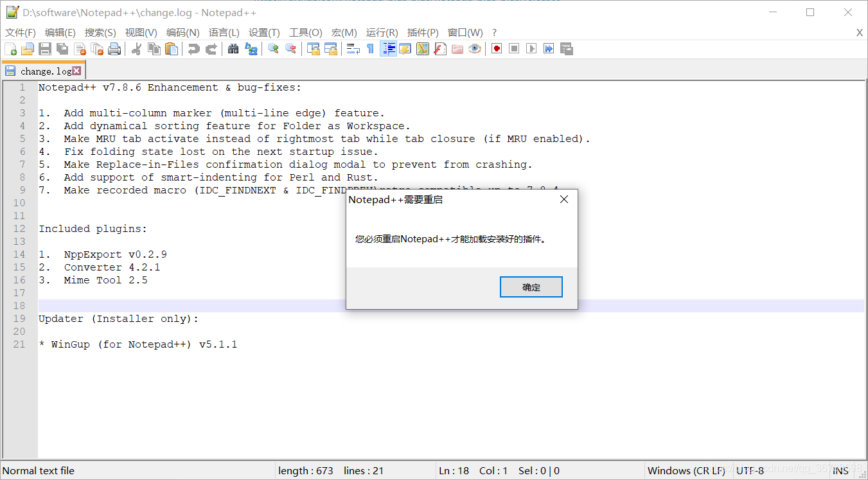This screenshot has height=480, width=868.
Task: Run macro multiple times icon
Action: coord(548,49)
